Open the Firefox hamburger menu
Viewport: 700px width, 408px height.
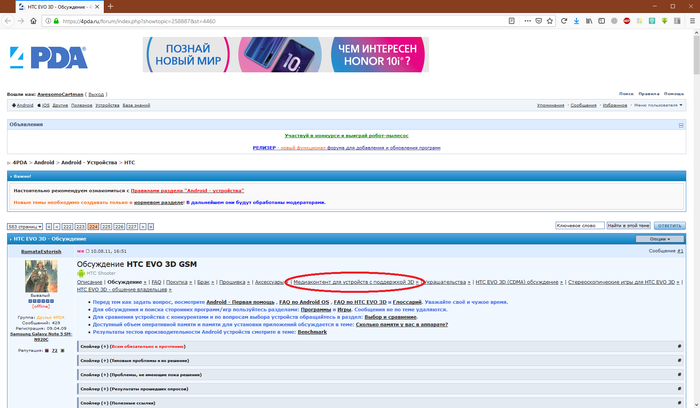[691, 20]
